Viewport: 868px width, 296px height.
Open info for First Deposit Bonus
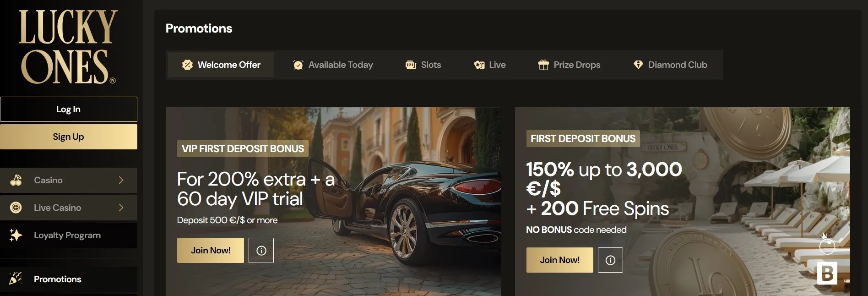[x=610, y=260]
